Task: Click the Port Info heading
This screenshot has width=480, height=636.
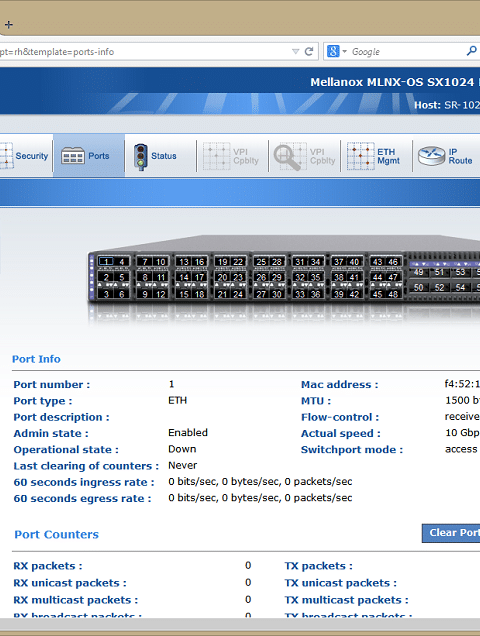Action: click(36, 359)
